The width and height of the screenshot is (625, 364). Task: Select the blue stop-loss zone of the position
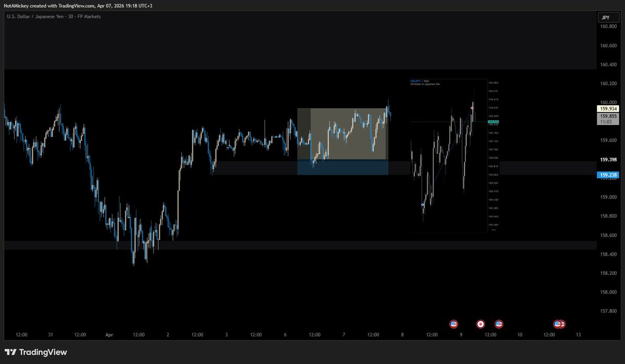pyautogui.click(x=343, y=167)
